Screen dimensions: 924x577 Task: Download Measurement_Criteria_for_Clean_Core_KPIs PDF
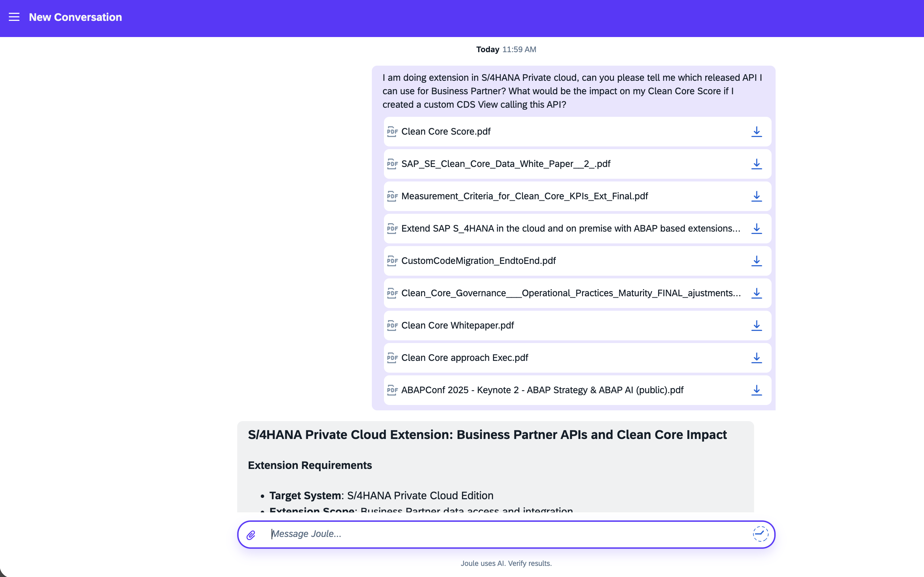coord(756,196)
